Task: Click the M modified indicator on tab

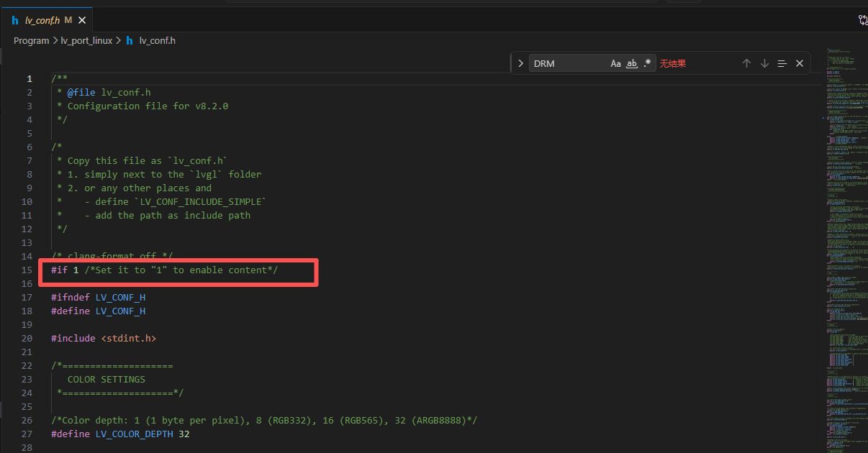Action: [68, 20]
